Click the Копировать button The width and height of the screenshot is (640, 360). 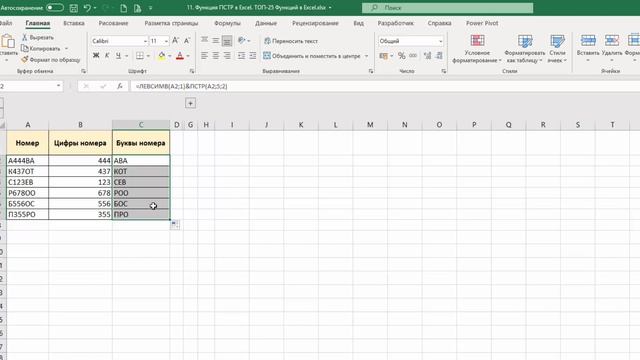41,49
